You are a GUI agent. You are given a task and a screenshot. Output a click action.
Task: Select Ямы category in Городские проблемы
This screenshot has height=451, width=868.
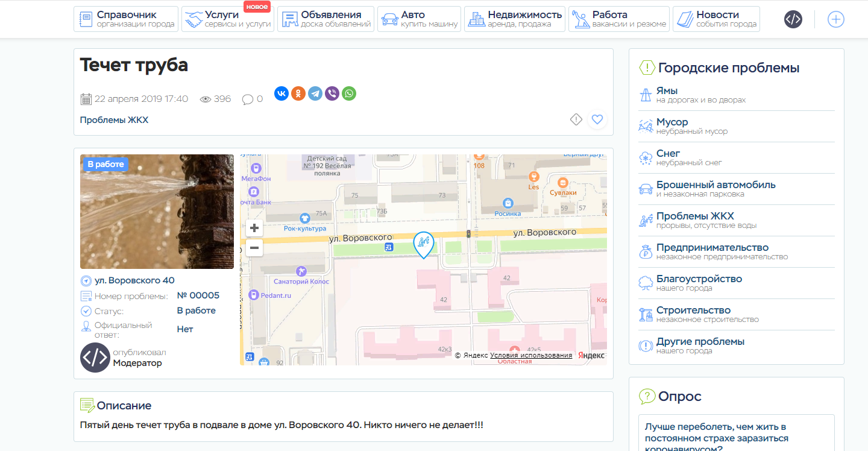(x=667, y=91)
